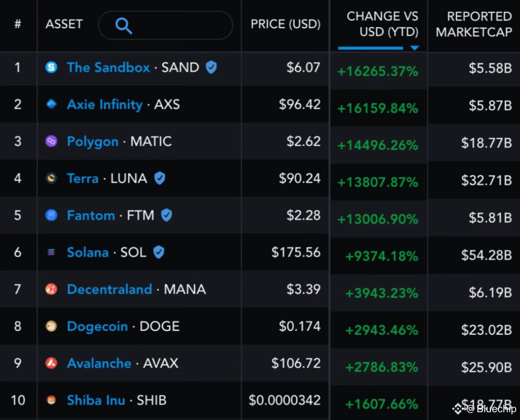Sort by ASSET column header
This screenshot has width=520, height=420.
point(64,24)
